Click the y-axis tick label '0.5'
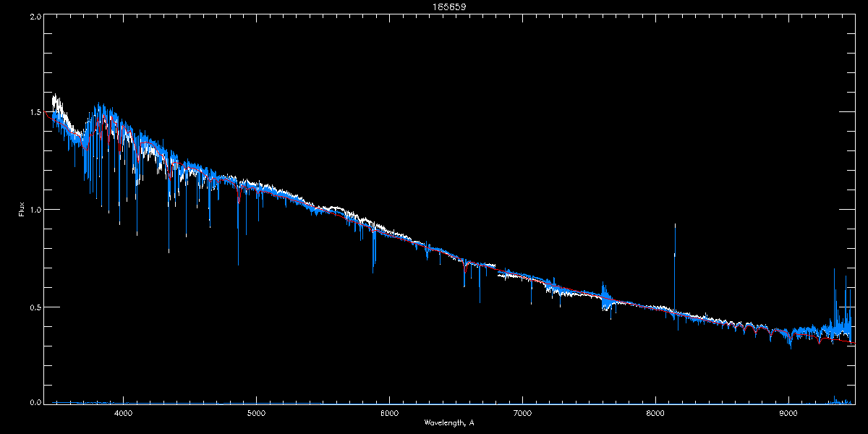This screenshot has width=868, height=434. [x=36, y=307]
